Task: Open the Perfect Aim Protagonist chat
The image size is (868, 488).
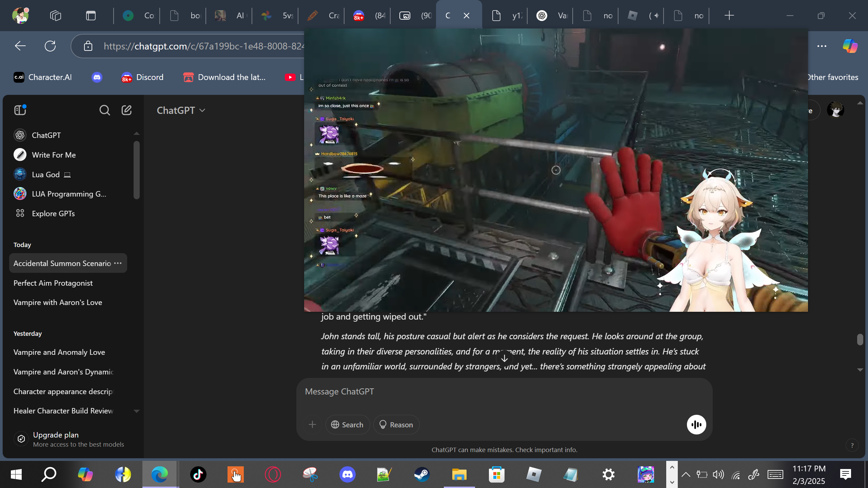Action: (x=68, y=283)
